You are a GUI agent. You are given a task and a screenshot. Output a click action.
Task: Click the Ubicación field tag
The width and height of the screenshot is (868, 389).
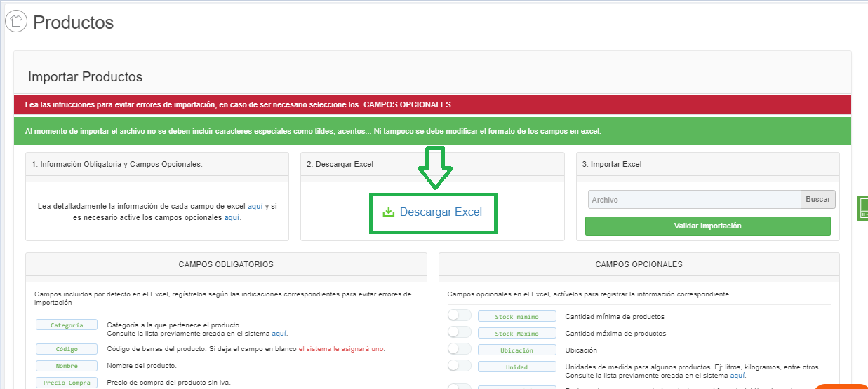[x=517, y=350]
